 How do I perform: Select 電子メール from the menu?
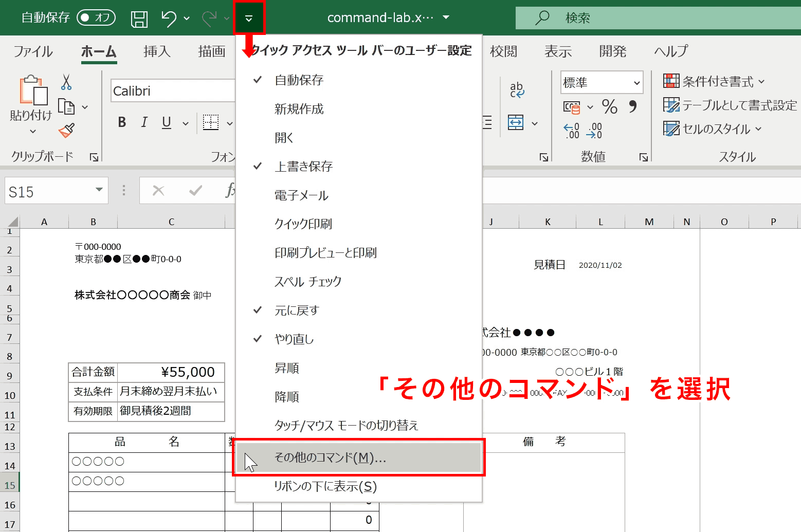point(358,195)
